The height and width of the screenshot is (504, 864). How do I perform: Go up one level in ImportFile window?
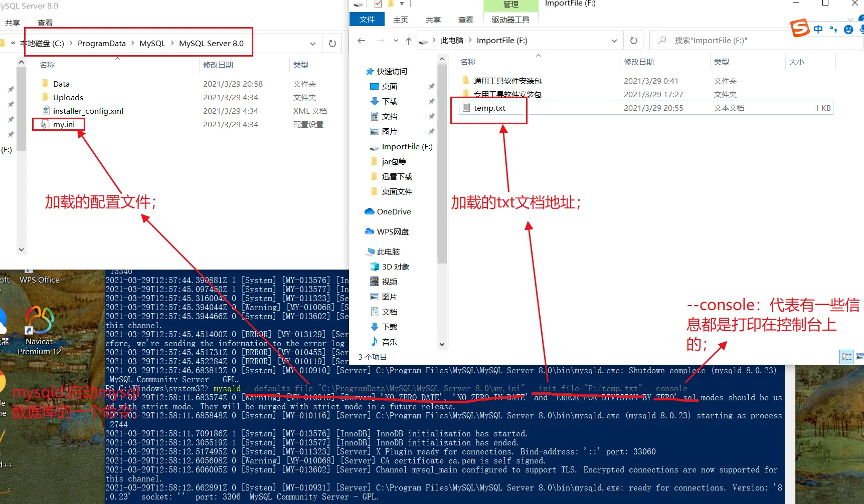[409, 41]
